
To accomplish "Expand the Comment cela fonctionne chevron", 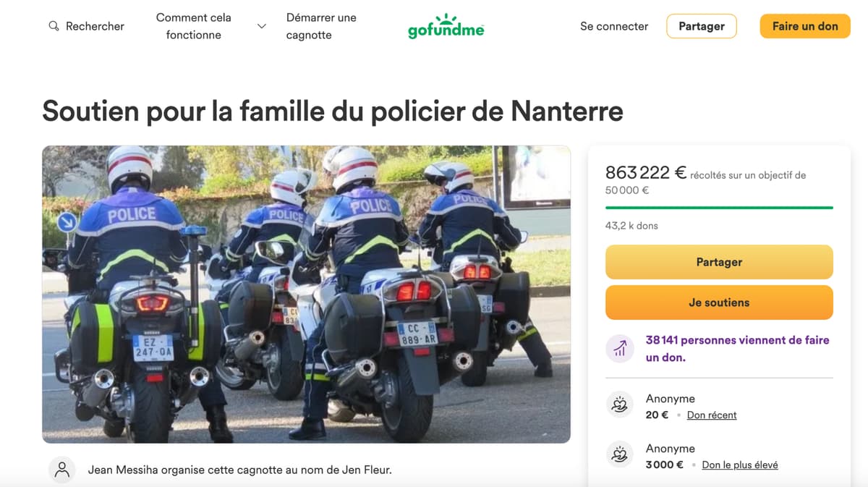I will coord(262,26).
